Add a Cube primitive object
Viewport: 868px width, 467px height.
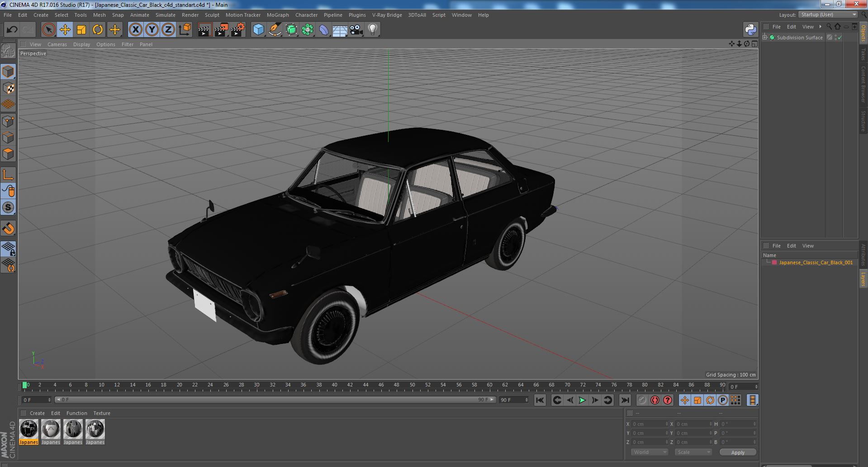[x=258, y=30]
